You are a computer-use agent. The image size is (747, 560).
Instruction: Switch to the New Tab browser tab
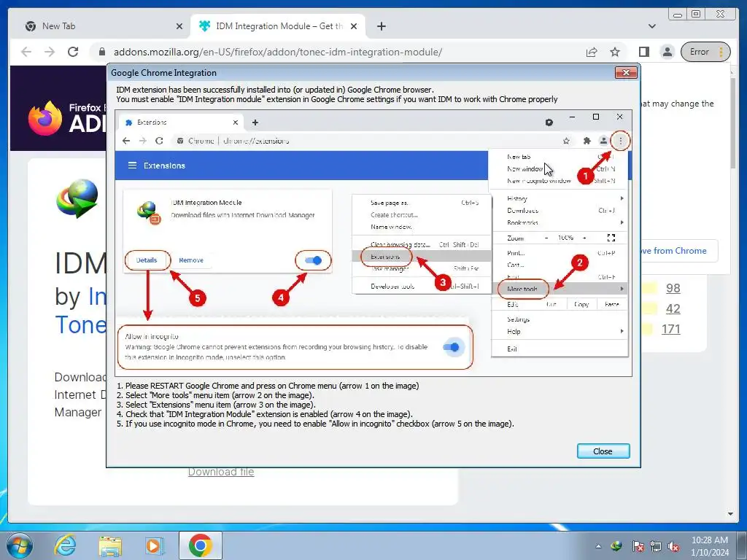[104, 26]
